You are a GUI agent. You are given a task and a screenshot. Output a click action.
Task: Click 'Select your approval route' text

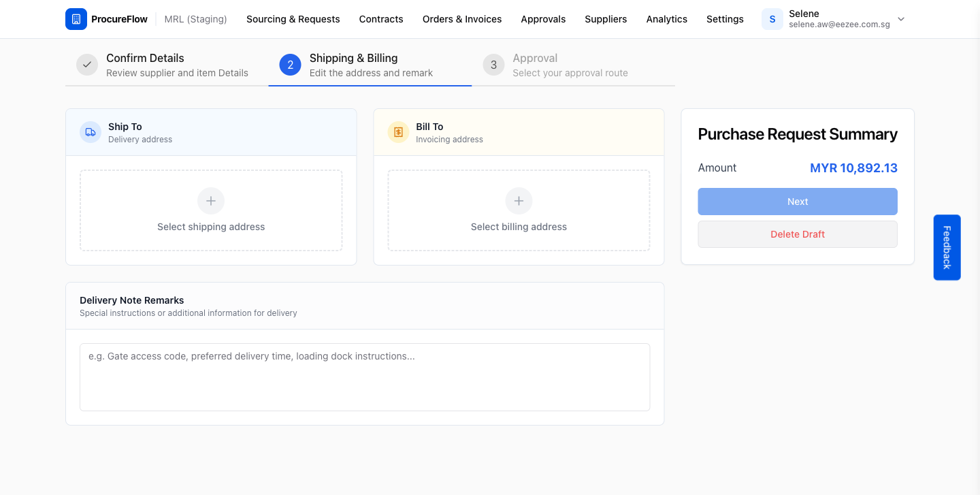[x=570, y=73]
